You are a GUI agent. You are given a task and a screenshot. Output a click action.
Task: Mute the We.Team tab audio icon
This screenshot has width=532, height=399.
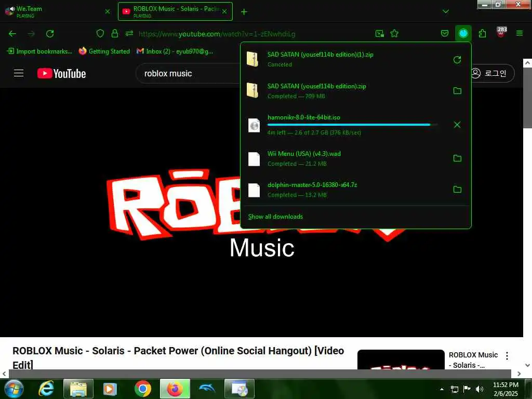[x=12, y=8]
